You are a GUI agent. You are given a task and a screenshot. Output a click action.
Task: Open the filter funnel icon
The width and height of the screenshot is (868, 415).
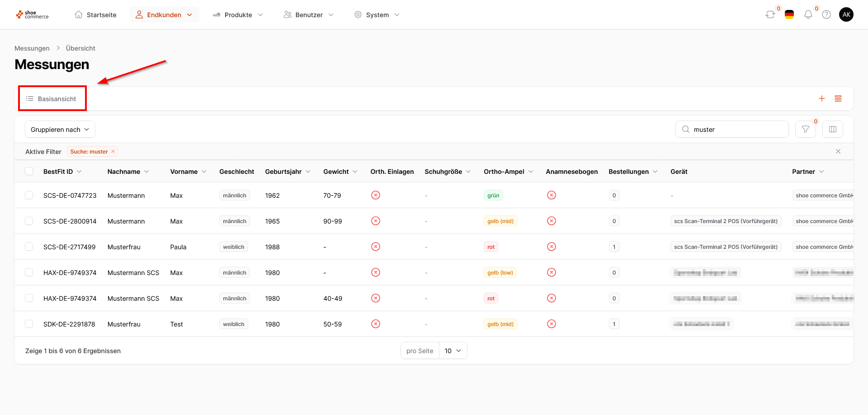(806, 129)
